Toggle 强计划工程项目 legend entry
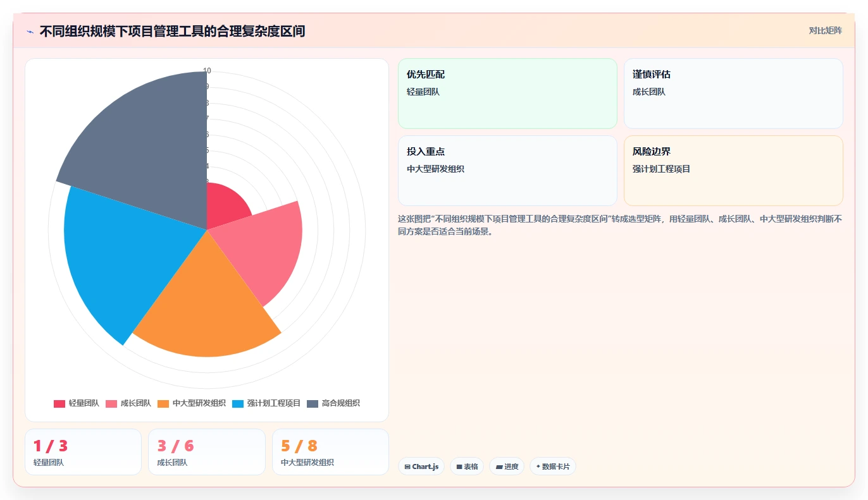The image size is (868, 500). (266, 403)
